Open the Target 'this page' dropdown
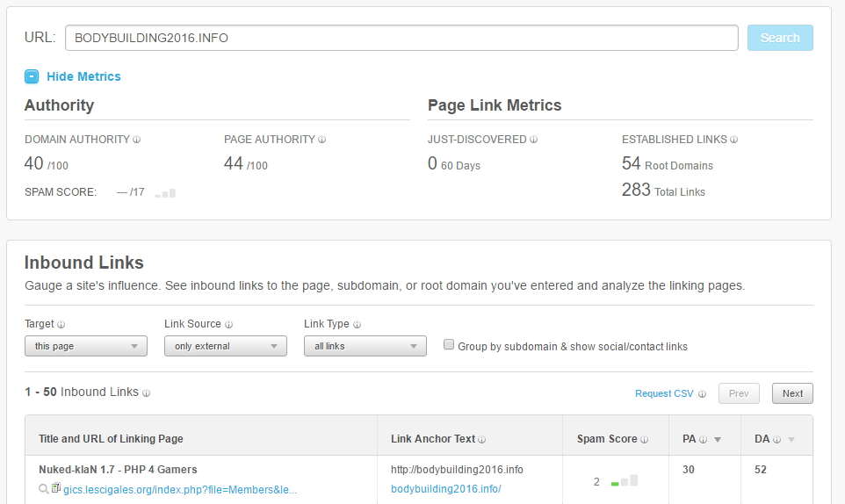The image size is (845, 504). (85, 346)
